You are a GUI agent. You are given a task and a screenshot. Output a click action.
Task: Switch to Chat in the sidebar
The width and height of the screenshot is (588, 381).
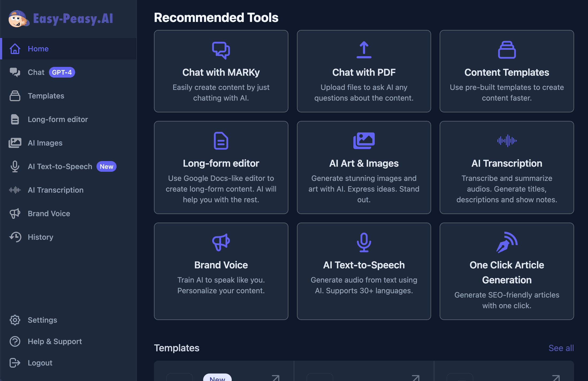[x=36, y=72]
